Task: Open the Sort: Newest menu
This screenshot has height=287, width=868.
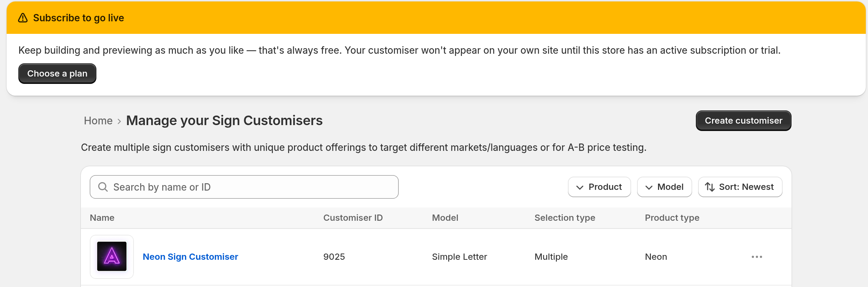Action: pos(740,187)
